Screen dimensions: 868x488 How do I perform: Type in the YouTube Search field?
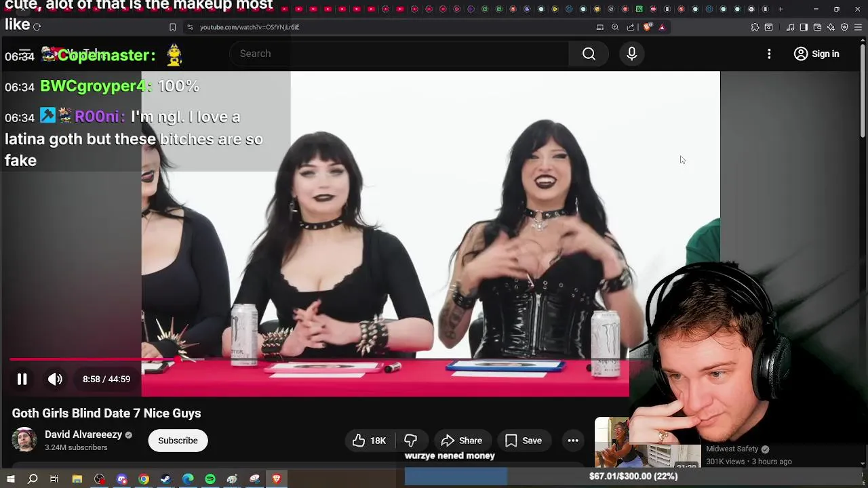pyautogui.click(x=400, y=54)
